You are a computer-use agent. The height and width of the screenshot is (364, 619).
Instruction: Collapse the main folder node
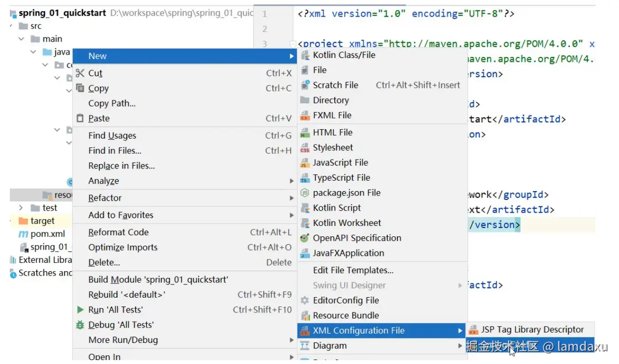[21, 39]
